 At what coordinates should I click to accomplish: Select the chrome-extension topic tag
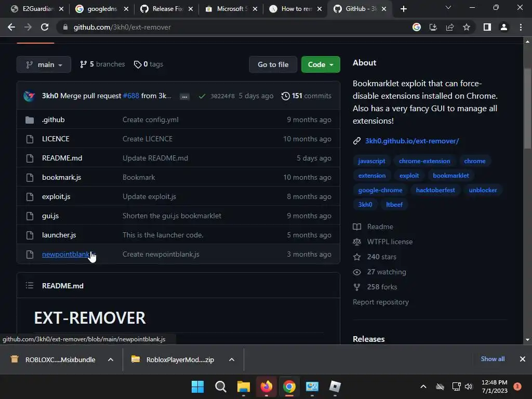click(424, 161)
